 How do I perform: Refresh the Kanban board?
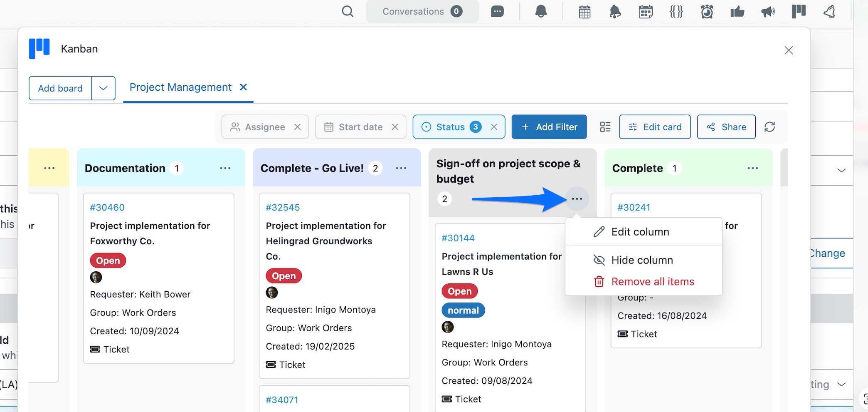click(769, 127)
